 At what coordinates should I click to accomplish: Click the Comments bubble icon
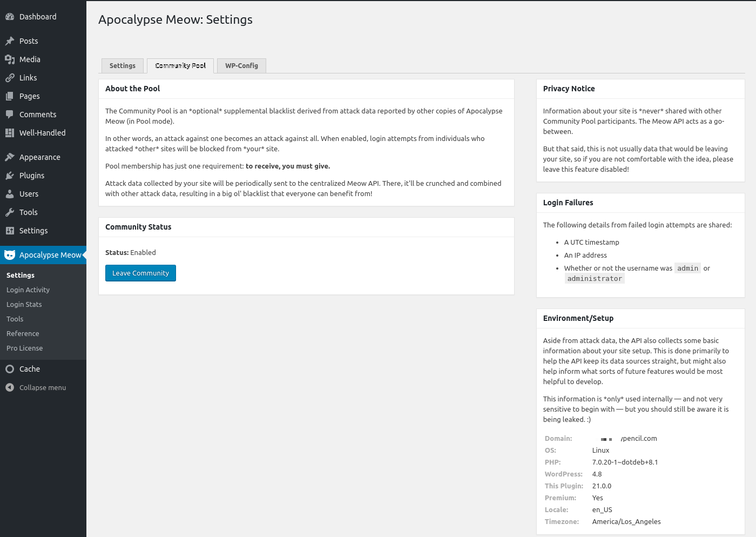(10, 115)
